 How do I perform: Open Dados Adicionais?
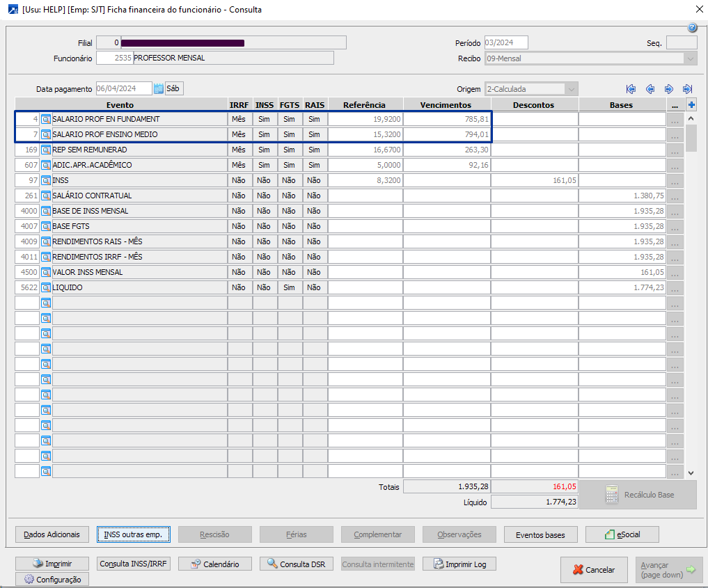click(x=52, y=534)
